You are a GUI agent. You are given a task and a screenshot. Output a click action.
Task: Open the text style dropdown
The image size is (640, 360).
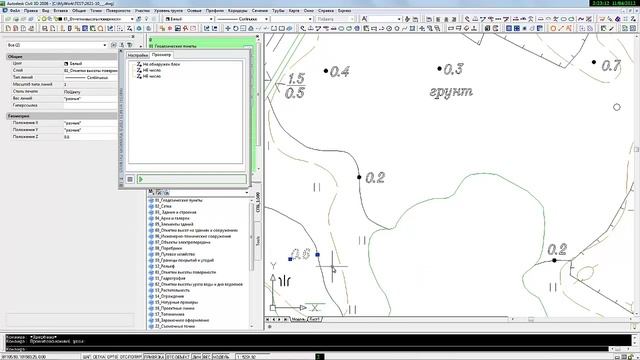point(398,19)
